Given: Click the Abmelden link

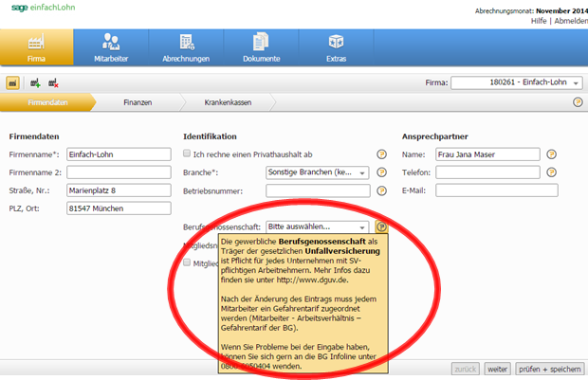Looking at the screenshot, I should coord(571,21).
